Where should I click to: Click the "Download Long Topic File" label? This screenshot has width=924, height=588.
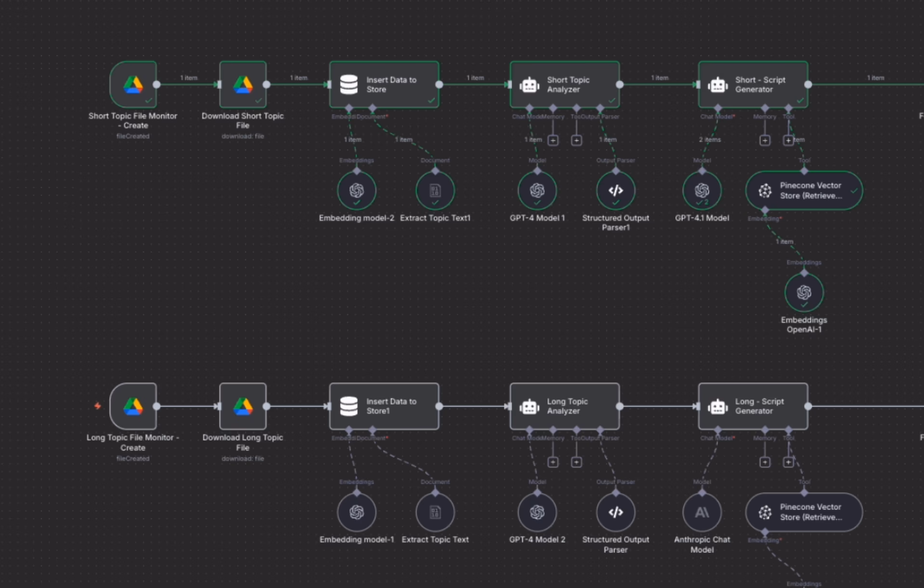[x=243, y=442]
